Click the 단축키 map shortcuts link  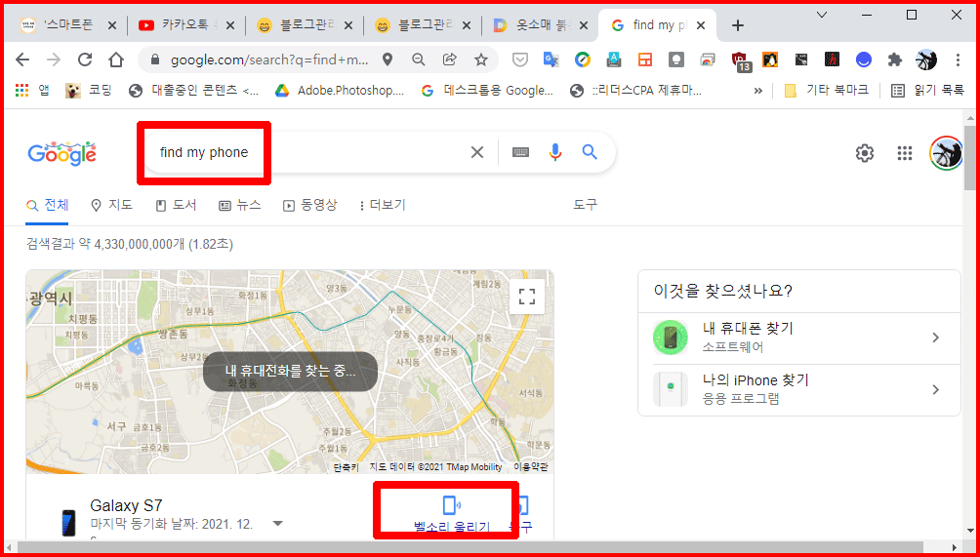point(347,467)
